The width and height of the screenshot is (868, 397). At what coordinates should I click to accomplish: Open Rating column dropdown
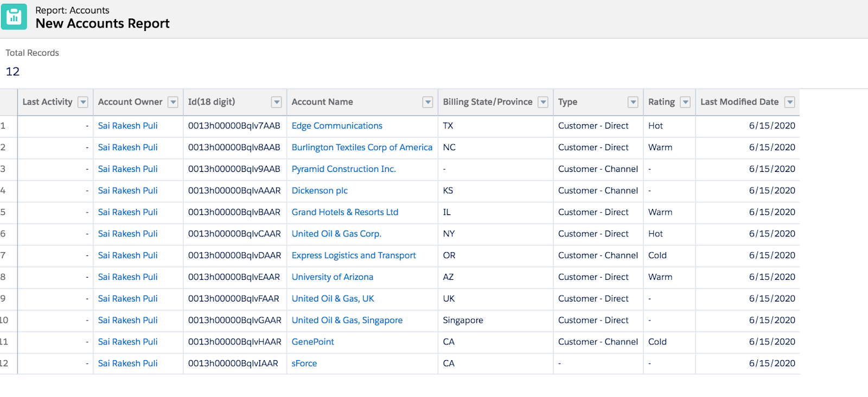tap(686, 102)
